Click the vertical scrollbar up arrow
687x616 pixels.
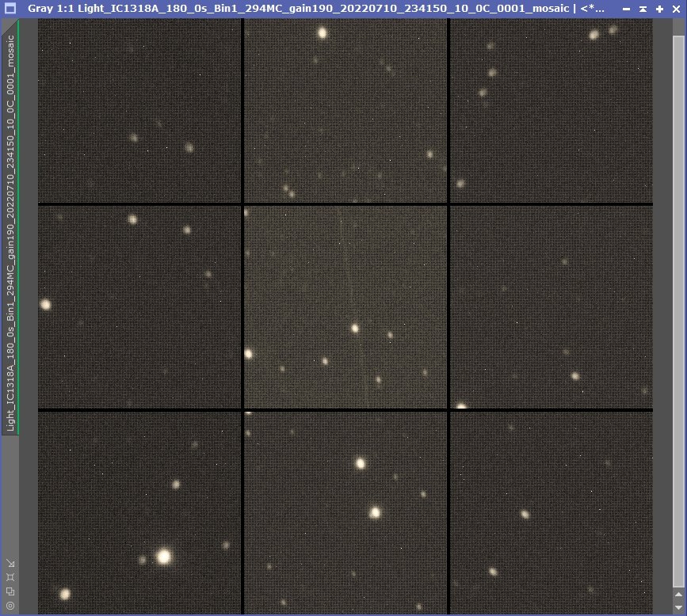click(x=678, y=595)
